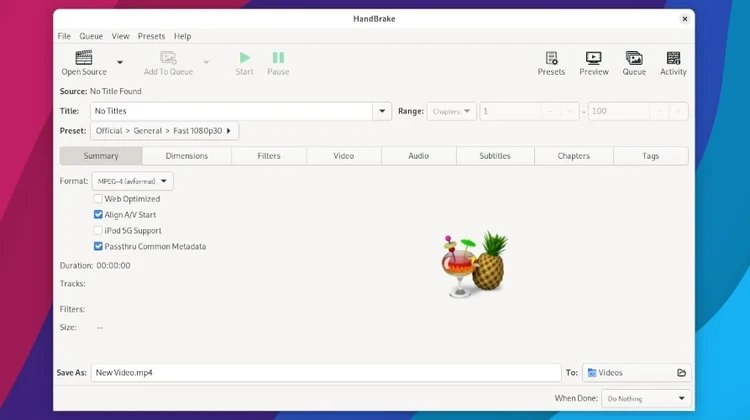Open the Open Source dropdown arrow

pos(120,62)
